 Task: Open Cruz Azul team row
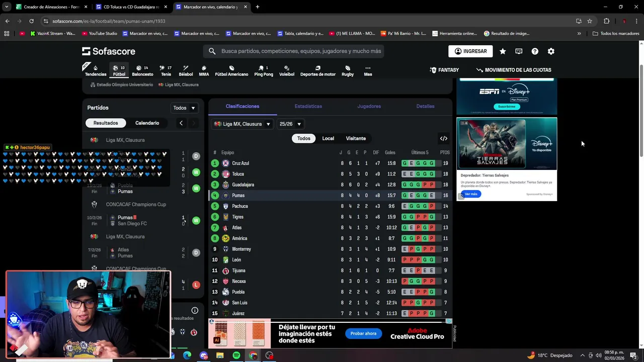coord(331,163)
